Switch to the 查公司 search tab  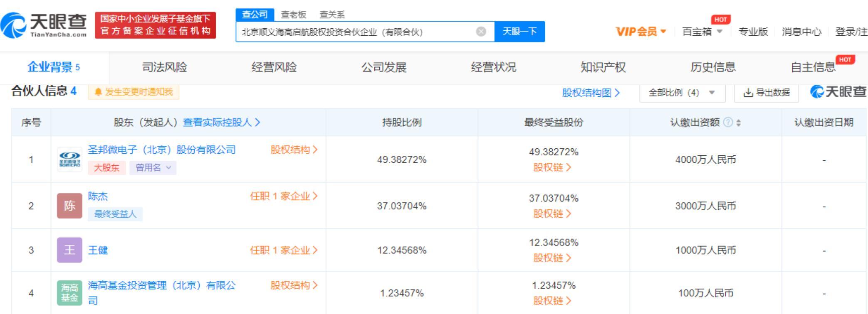pyautogui.click(x=255, y=15)
